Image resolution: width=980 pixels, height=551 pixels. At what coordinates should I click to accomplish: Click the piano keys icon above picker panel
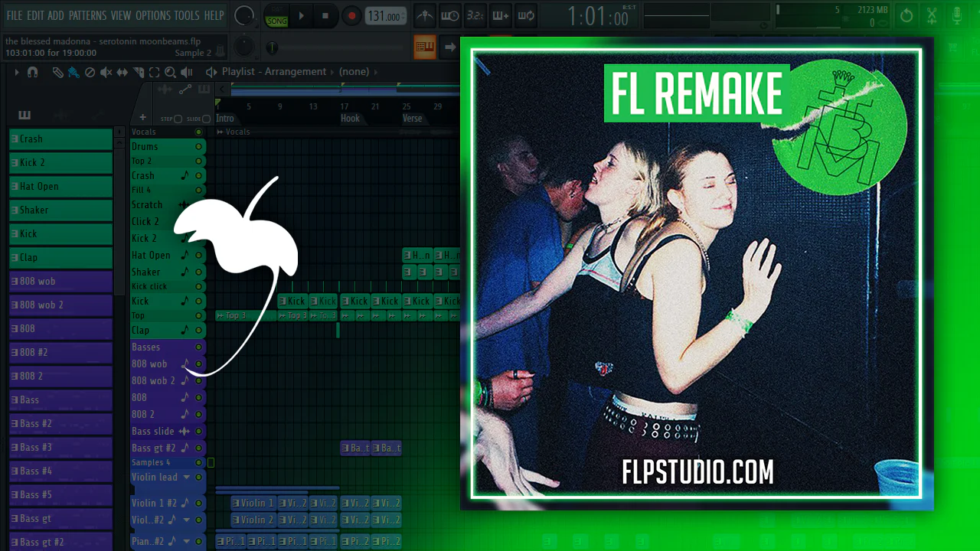(24, 116)
